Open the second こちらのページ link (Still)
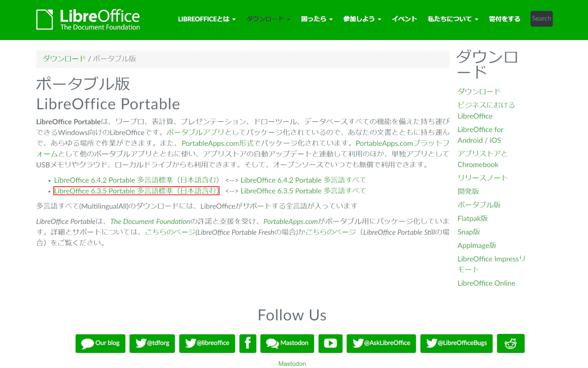 point(330,232)
